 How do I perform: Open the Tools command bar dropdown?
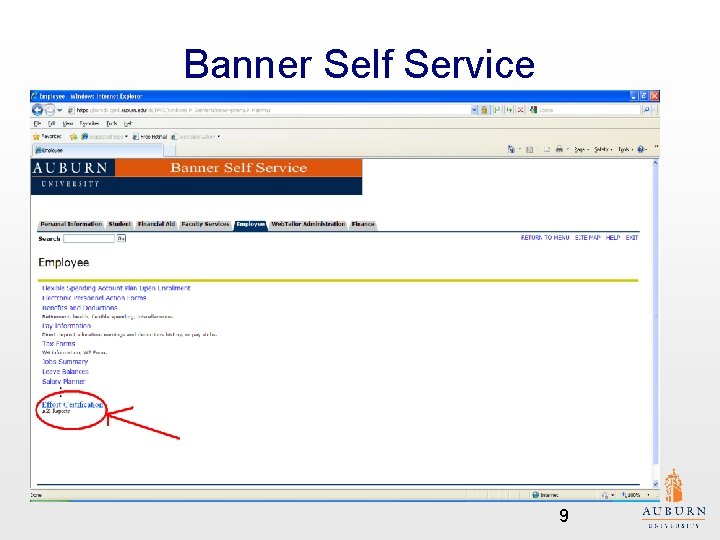[x=625, y=149]
